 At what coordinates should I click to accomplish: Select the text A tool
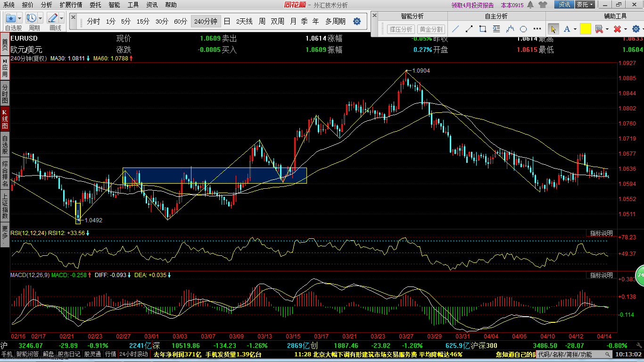[x=566, y=29]
